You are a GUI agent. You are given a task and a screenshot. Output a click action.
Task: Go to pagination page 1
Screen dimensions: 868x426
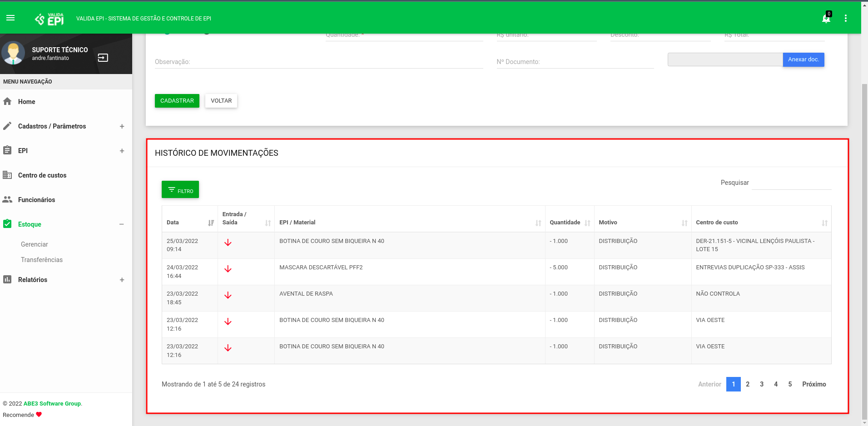734,384
